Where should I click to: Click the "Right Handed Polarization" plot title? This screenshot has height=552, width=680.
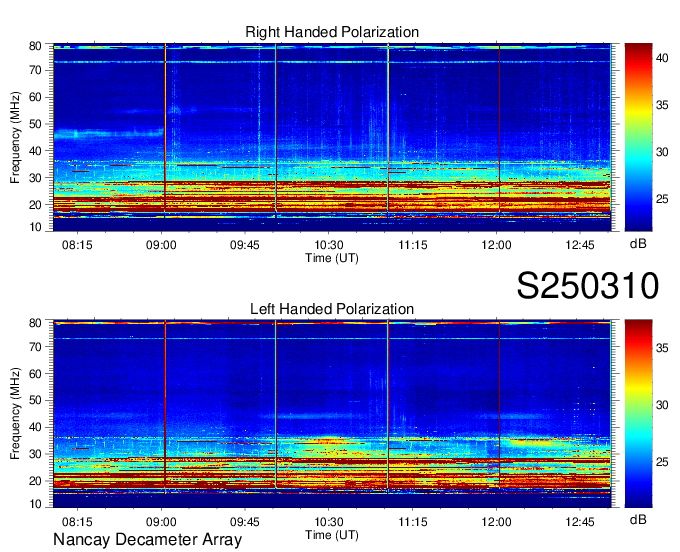[332, 32]
